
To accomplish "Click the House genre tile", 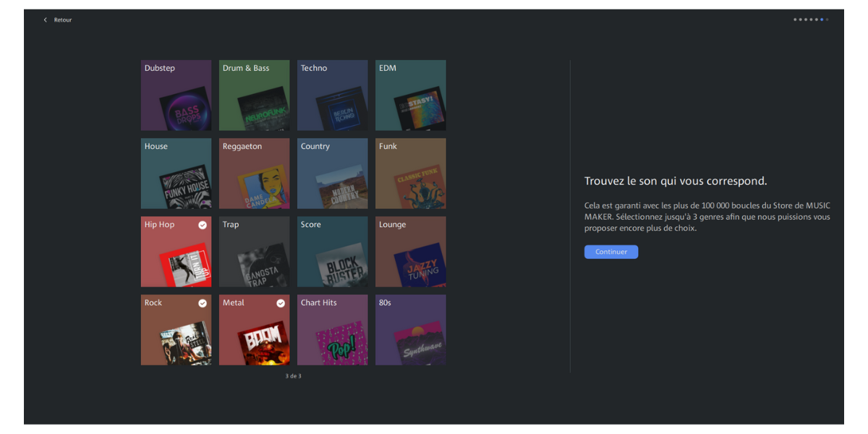I will click(176, 174).
